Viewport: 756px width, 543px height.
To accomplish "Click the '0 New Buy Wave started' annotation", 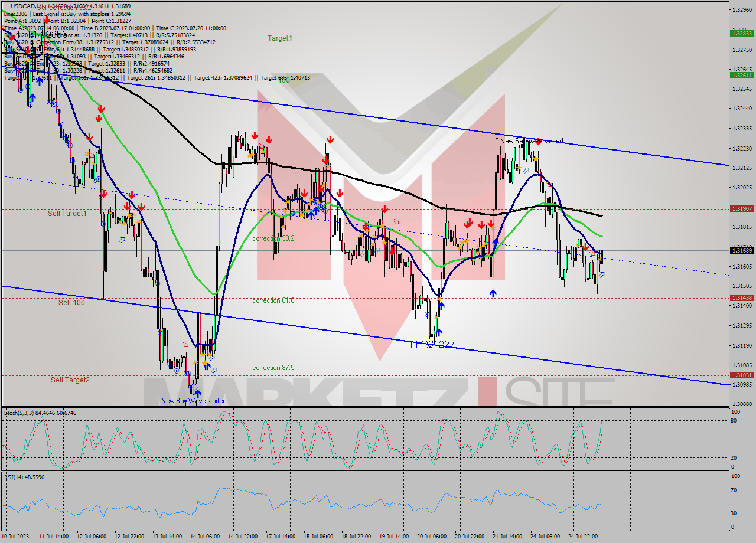I will [x=191, y=400].
